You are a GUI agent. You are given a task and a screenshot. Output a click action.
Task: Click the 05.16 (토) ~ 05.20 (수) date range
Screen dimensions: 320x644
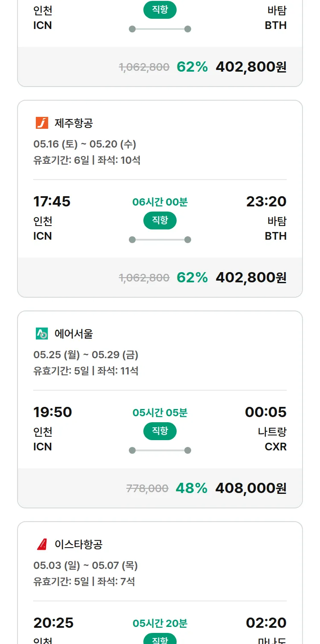[x=84, y=144]
